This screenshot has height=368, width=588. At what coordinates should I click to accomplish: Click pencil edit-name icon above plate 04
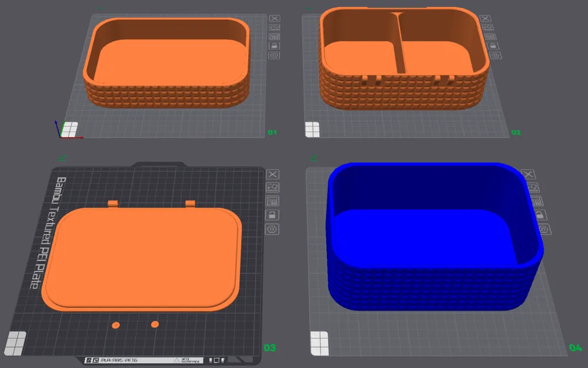(313, 158)
